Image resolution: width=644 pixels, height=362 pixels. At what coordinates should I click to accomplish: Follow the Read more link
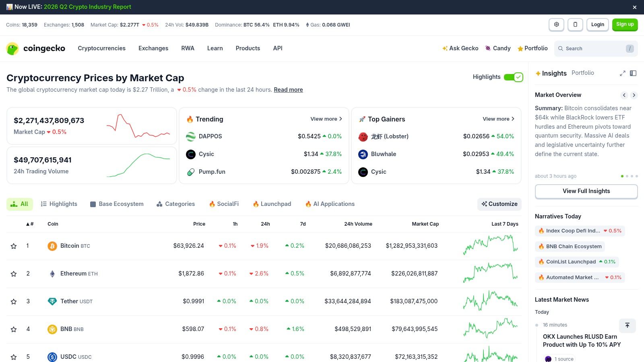coord(289,90)
